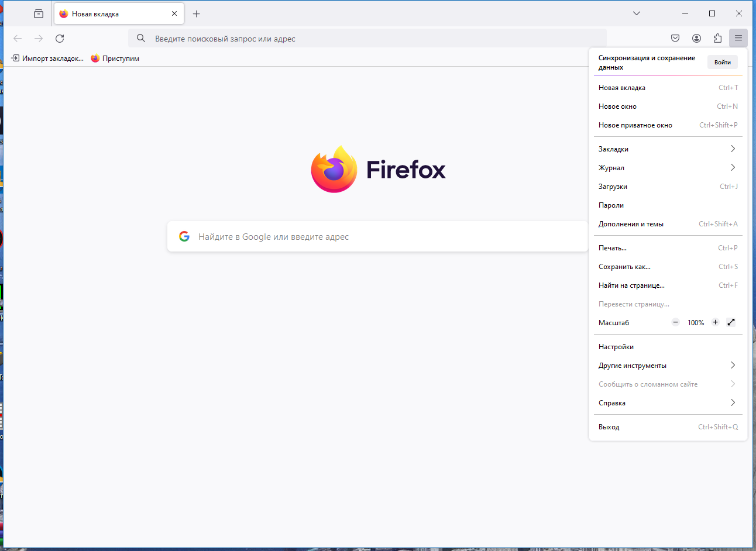Open Новое приватное окно
This screenshot has height=551, width=756.
668,125
